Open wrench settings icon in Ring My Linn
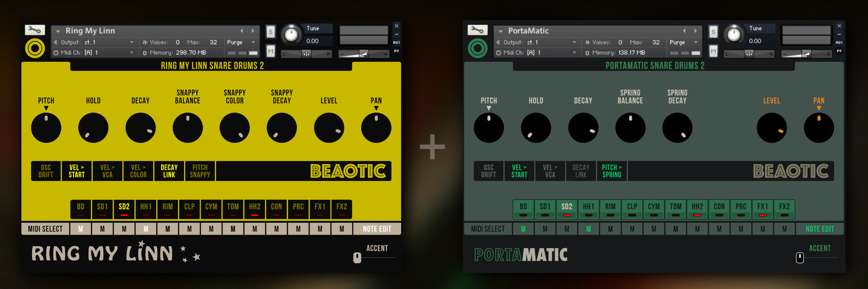 point(35,30)
